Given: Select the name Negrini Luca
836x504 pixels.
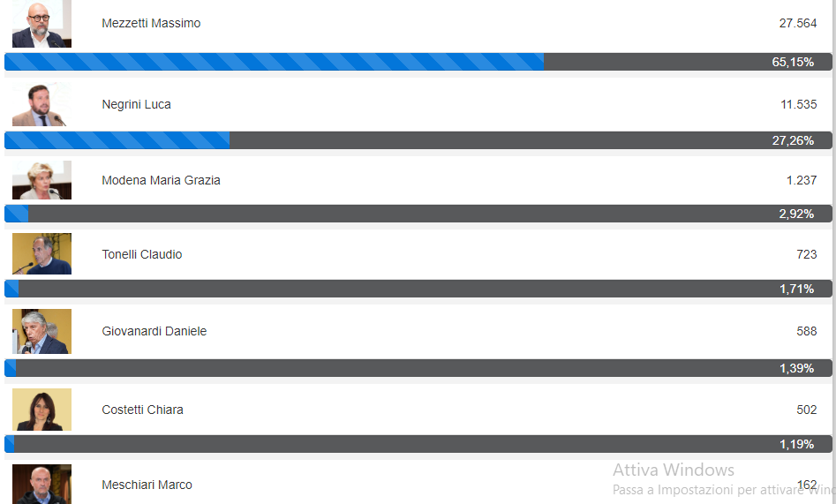Looking at the screenshot, I should 136,104.
